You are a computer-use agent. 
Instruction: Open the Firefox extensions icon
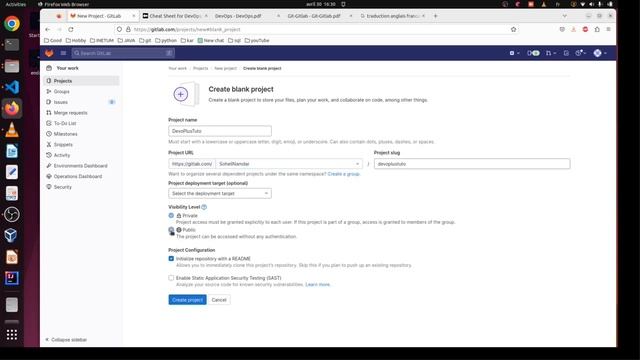597,29
